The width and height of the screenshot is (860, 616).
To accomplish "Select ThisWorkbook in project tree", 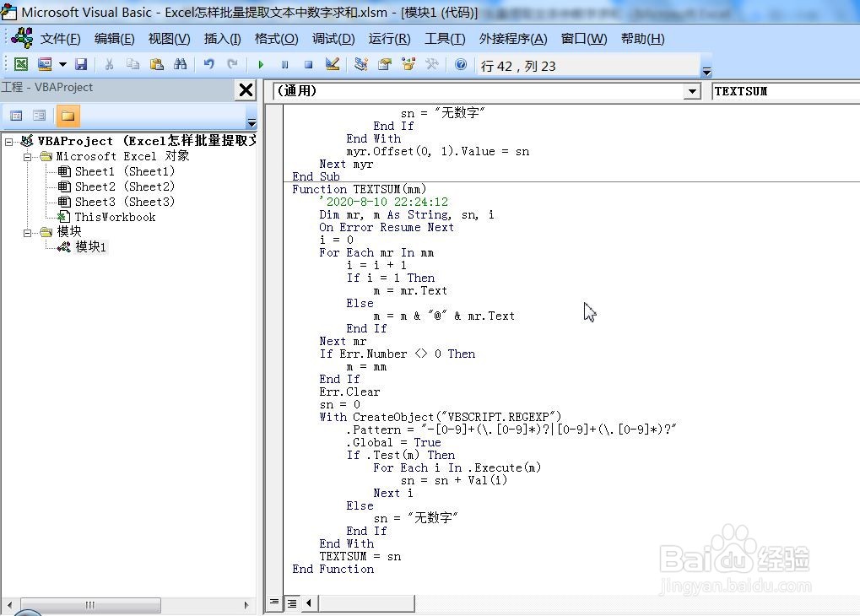I will pyautogui.click(x=115, y=217).
